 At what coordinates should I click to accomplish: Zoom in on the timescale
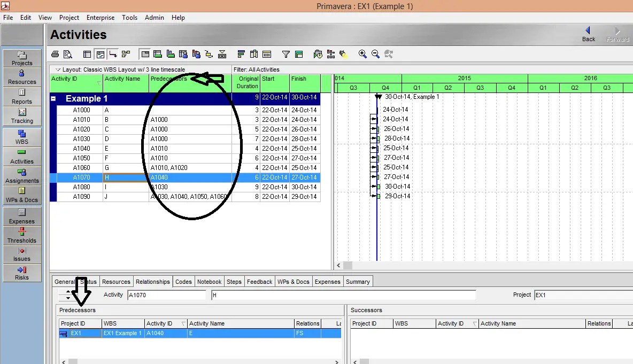coord(362,54)
